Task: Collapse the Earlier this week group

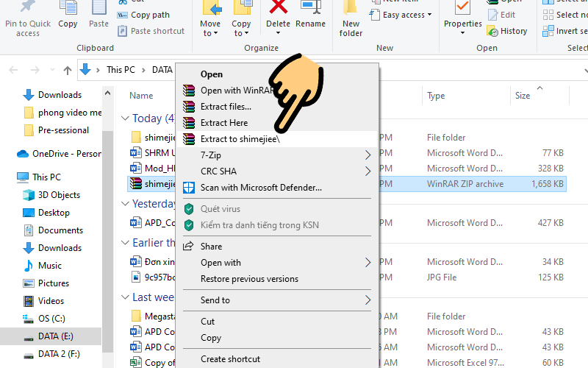Action: pos(125,243)
